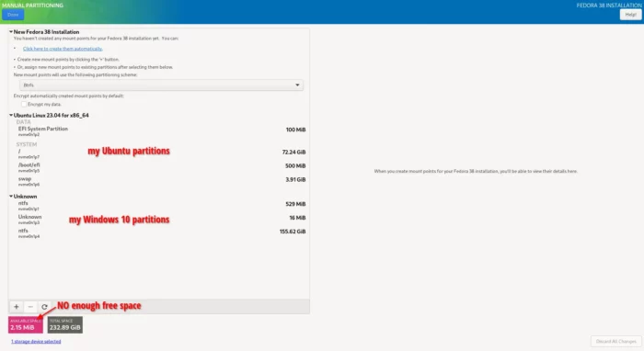Click the Done button
This screenshot has height=351, width=644.
click(13, 15)
